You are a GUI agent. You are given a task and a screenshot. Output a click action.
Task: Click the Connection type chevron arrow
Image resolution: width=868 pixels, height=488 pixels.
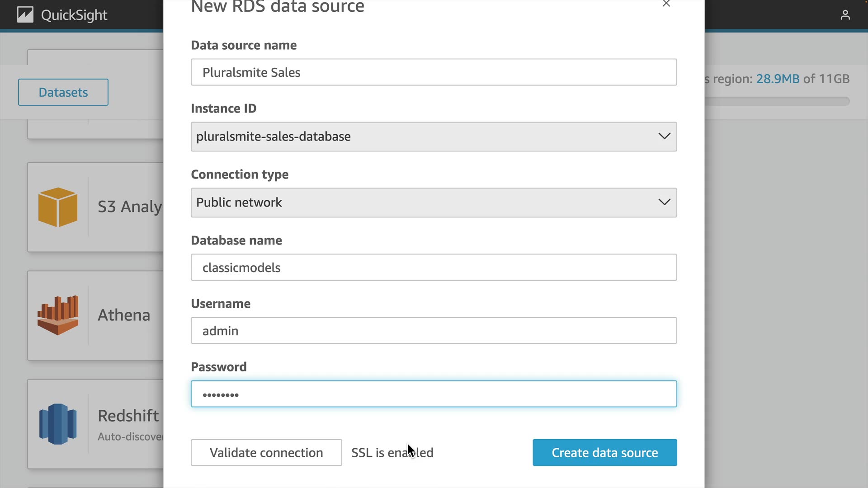[x=664, y=202]
